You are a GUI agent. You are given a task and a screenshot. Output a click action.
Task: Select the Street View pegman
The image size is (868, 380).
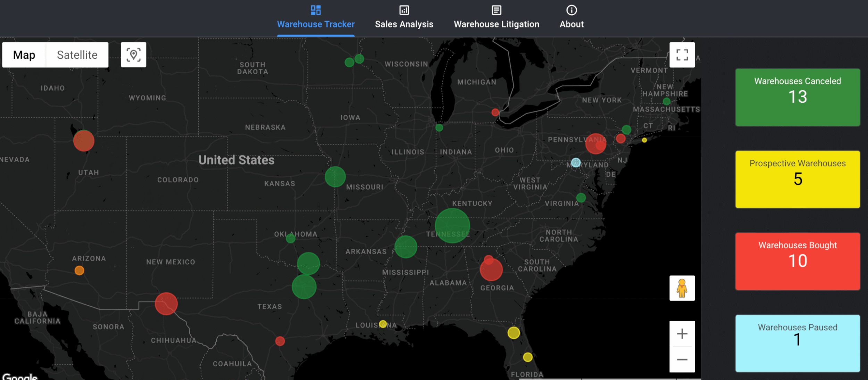point(682,288)
